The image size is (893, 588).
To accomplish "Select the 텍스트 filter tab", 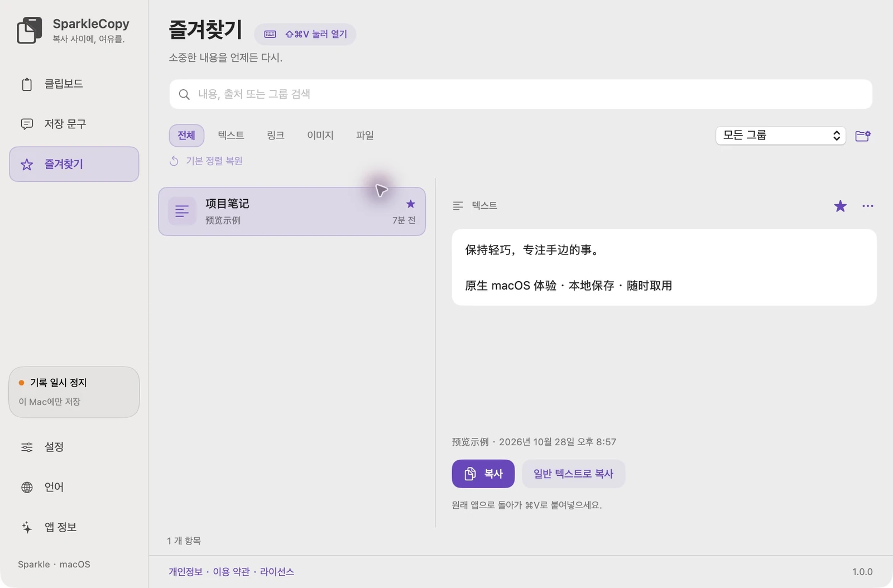I will (231, 136).
